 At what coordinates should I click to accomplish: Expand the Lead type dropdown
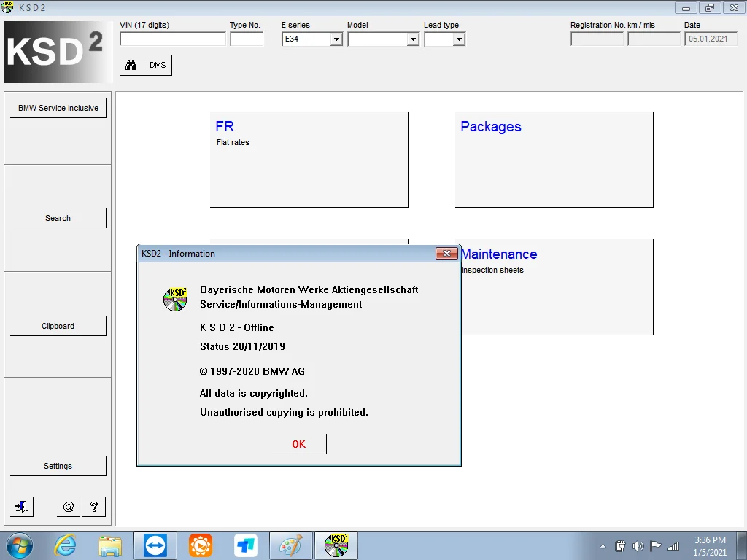point(459,39)
